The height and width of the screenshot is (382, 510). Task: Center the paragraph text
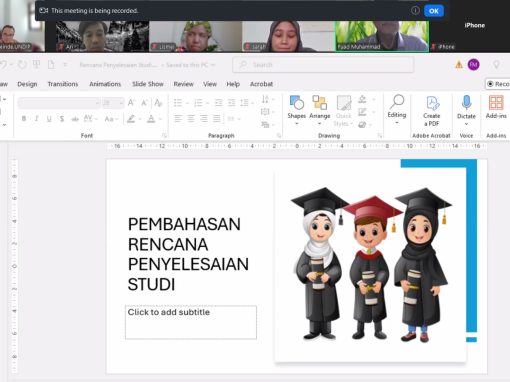pyautogui.click(x=191, y=118)
